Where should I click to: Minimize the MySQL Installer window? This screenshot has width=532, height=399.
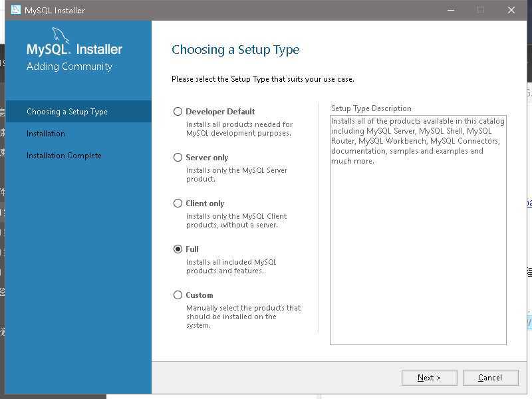(451, 10)
